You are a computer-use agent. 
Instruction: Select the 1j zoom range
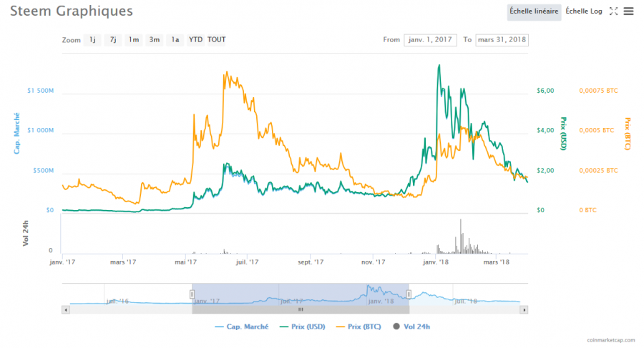pyautogui.click(x=92, y=40)
